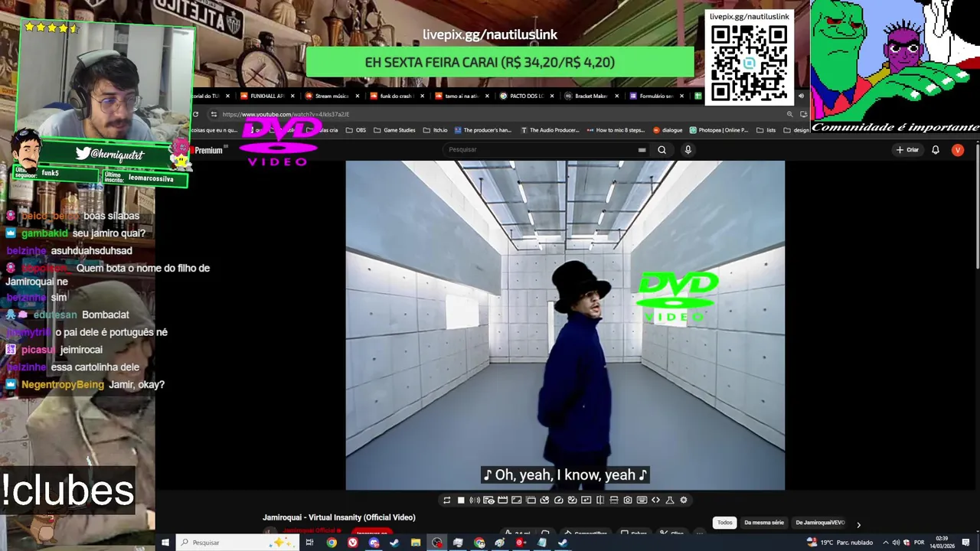Open the OBS Studio taskbar icon
Image resolution: width=980 pixels, height=551 pixels.
click(x=436, y=543)
